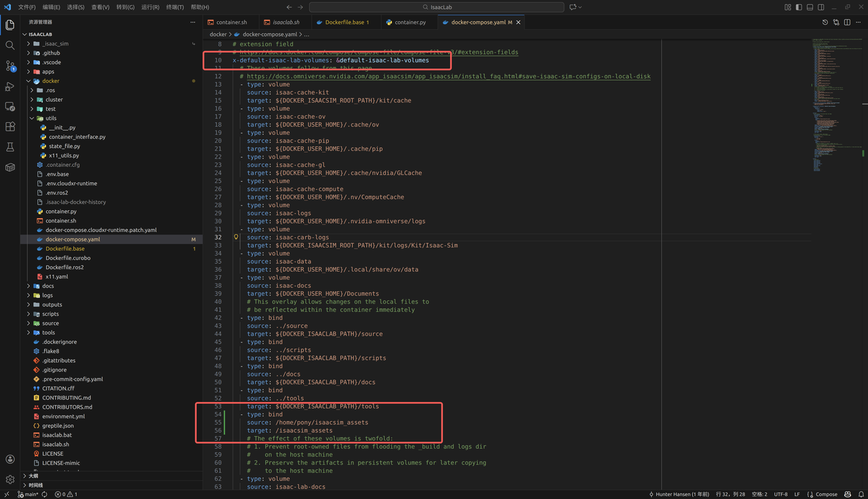Collapse the docker folder
Image resolution: width=868 pixels, height=499 pixels.
[x=111, y=81]
